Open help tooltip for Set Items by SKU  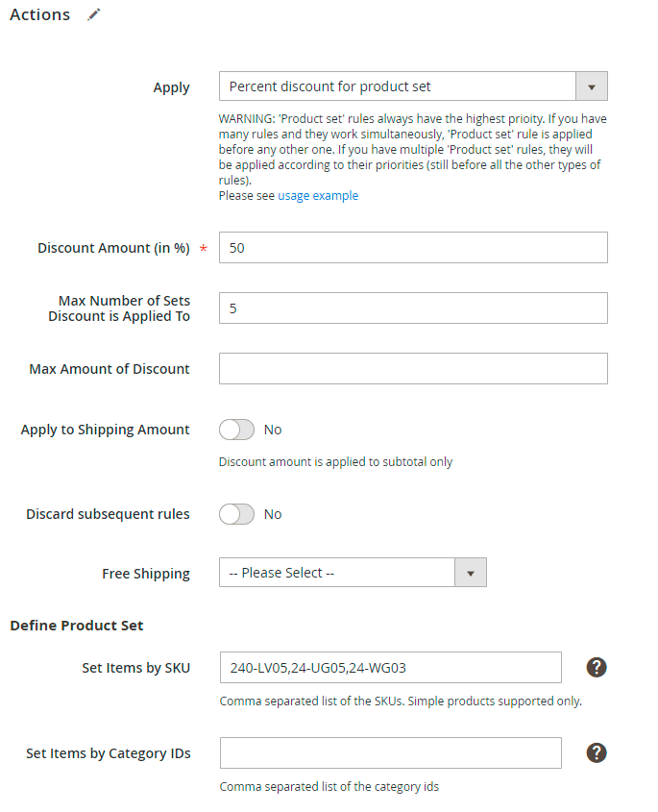597,667
